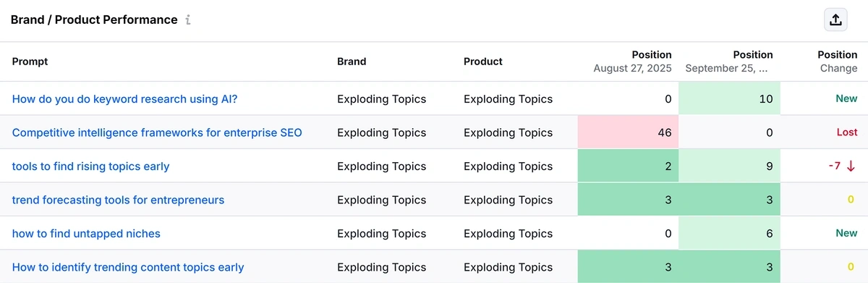Click the 'Brand / Product Performance' title
The width and height of the screenshot is (868, 283).
pyautogui.click(x=94, y=20)
